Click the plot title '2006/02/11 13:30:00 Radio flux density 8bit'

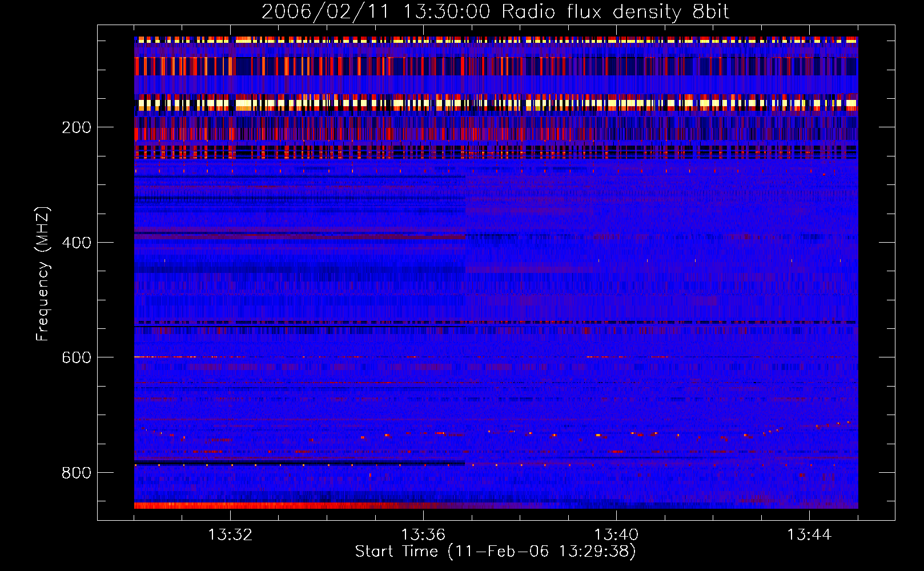click(x=495, y=12)
